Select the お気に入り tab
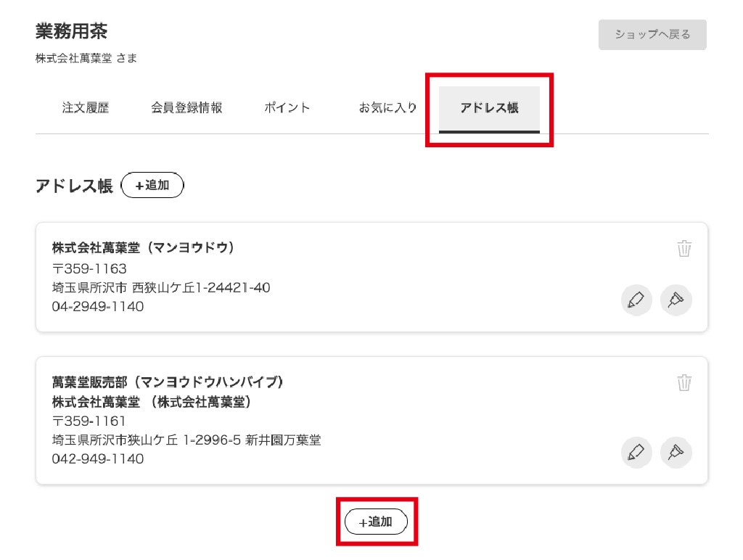 387,108
